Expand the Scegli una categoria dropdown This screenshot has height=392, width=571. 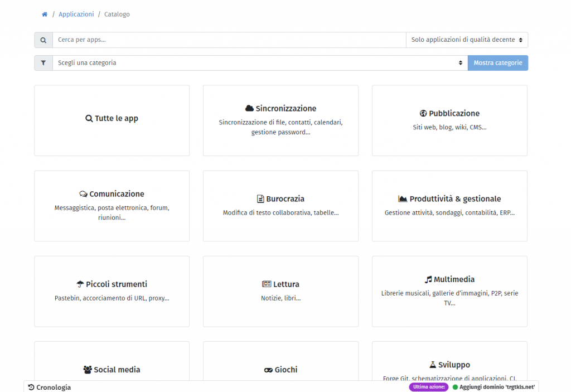click(x=260, y=63)
